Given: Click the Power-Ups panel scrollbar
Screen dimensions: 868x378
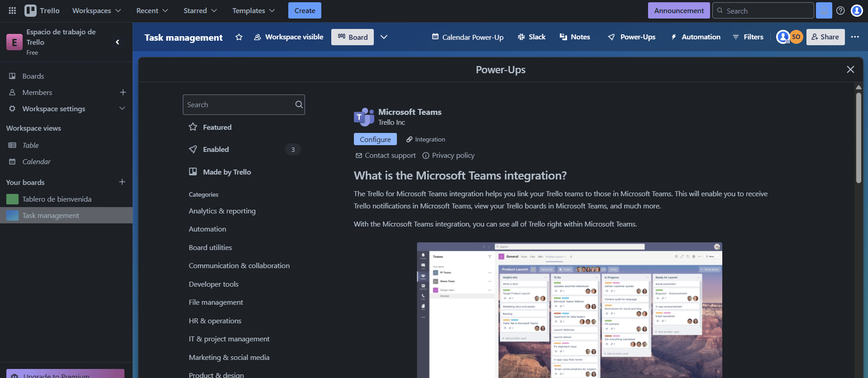Looking at the screenshot, I should pos(858,138).
